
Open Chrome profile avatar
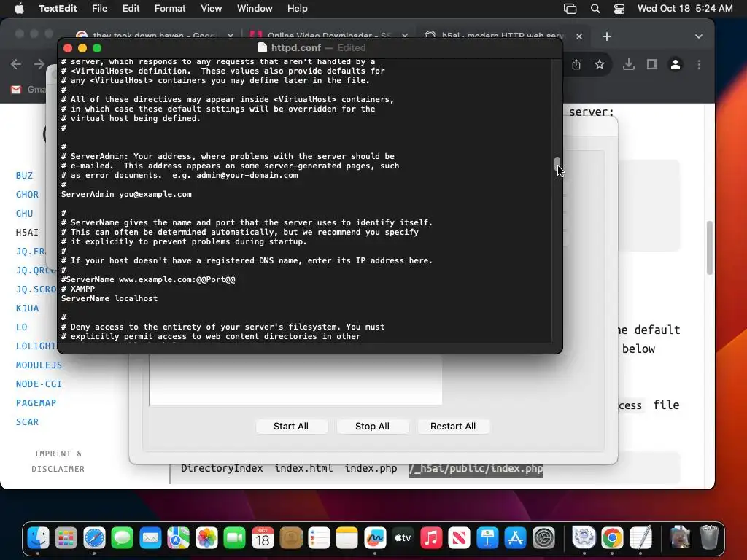coord(675,64)
